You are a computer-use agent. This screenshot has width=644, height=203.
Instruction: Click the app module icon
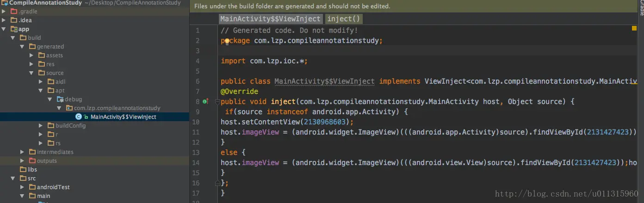(x=14, y=29)
